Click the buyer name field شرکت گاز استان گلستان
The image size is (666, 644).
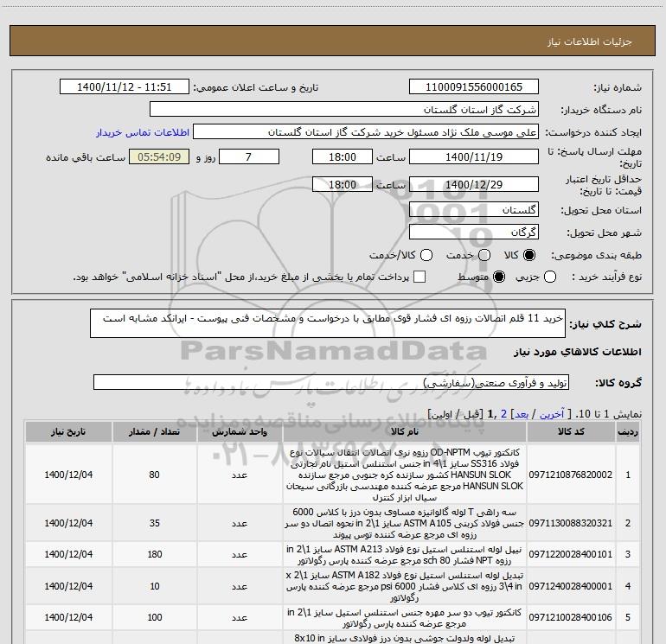tap(344, 110)
